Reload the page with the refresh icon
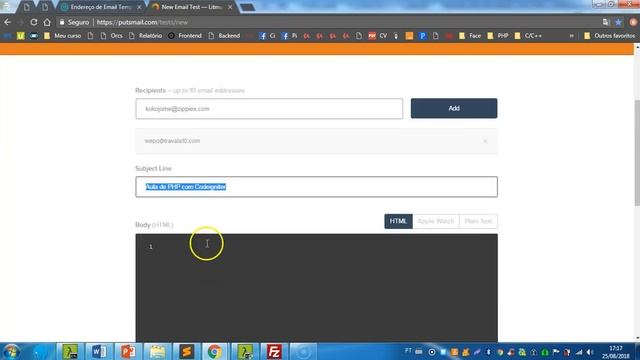This screenshot has width=640, height=360. click(x=33, y=22)
